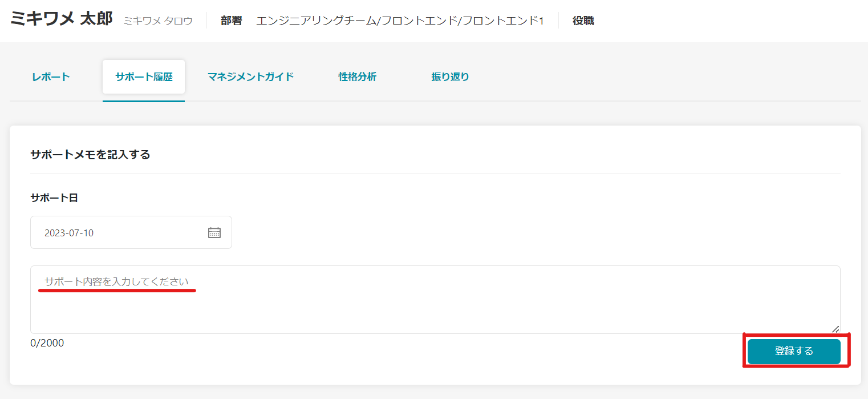Click the placeholder サポート内容を入力してください
This screenshot has width=868, height=399.
click(x=116, y=281)
